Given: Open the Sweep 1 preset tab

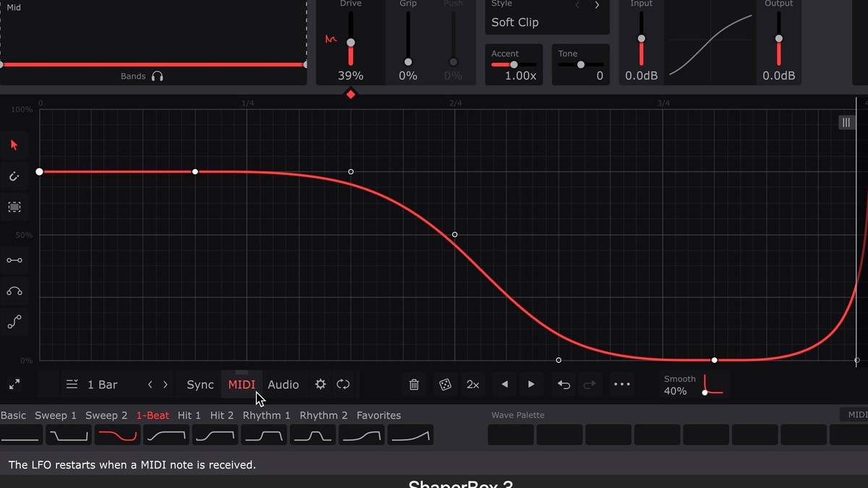Looking at the screenshot, I should tap(56, 416).
